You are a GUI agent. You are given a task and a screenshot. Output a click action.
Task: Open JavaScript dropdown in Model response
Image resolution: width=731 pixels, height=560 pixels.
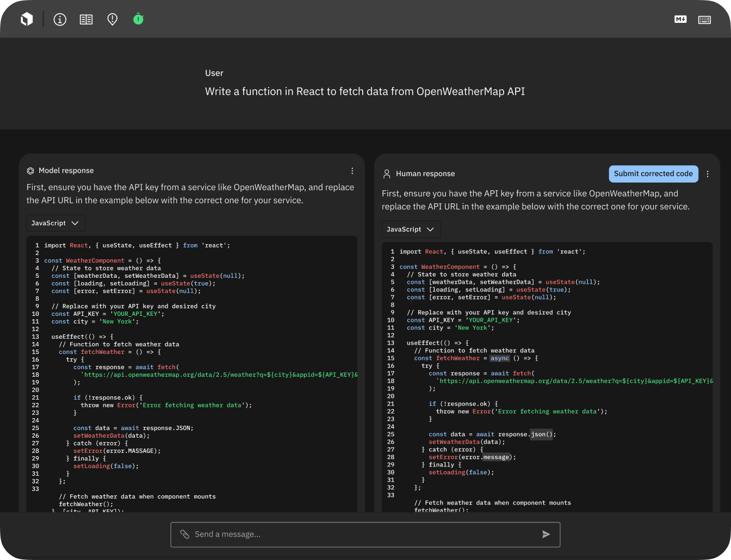[55, 223]
